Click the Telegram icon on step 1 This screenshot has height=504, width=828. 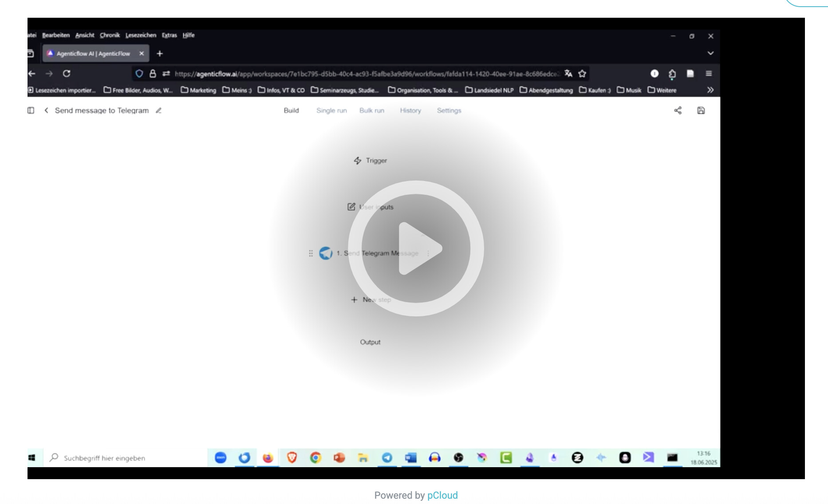click(x=326, y=253)
